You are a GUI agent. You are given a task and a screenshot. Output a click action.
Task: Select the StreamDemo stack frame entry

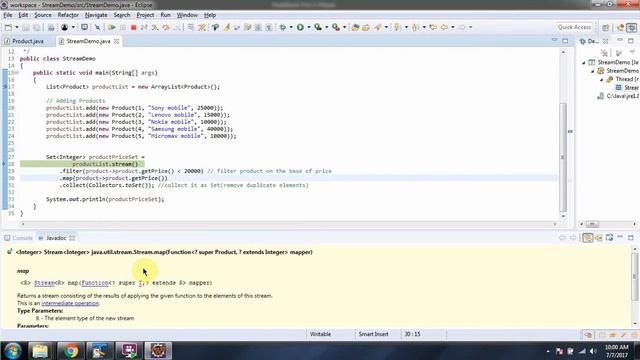tap(627, 88)
